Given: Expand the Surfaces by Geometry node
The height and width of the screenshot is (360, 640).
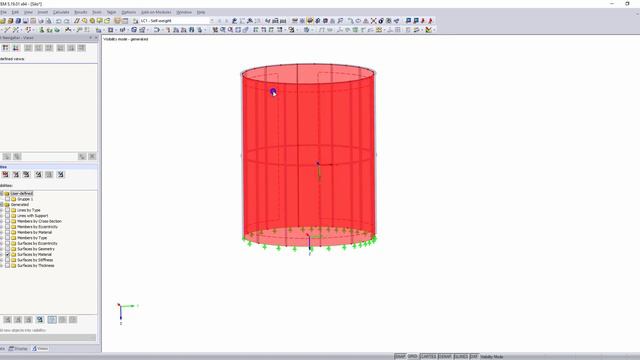Looking at the screenshot, I should point(2,249).
